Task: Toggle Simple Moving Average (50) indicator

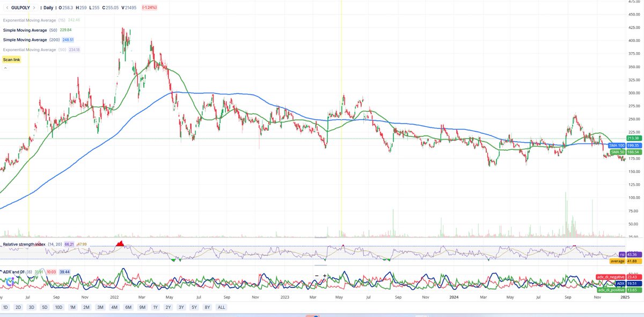Action: click(x=25, y=30)
